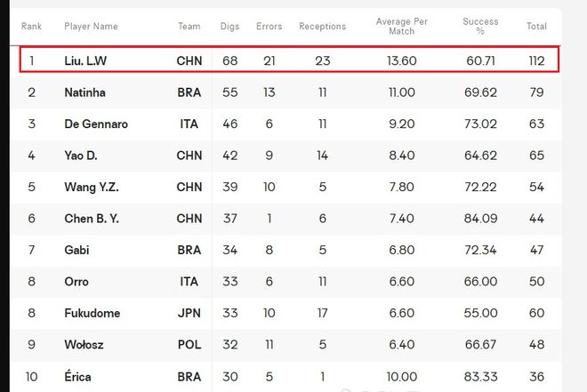Screen dimensions: 587x392
Task: Click the Total column header
Action: (x=536, y=27)
